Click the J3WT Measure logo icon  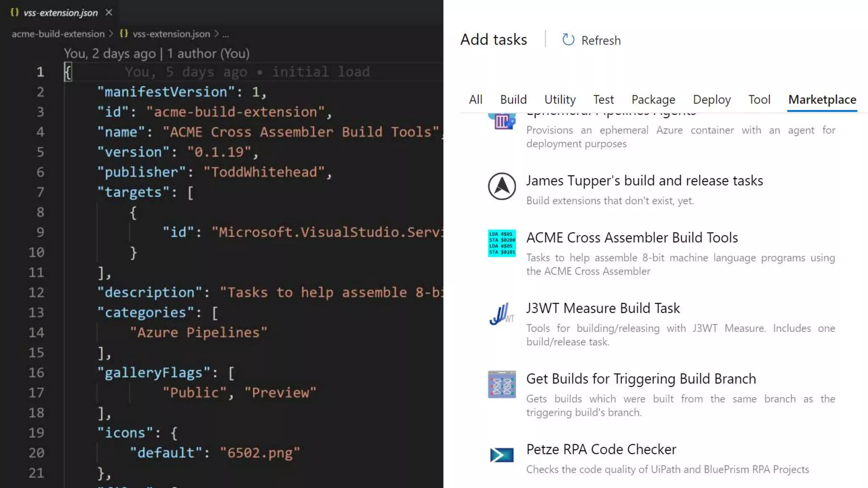pyautogui.click(x=502, y=314)
